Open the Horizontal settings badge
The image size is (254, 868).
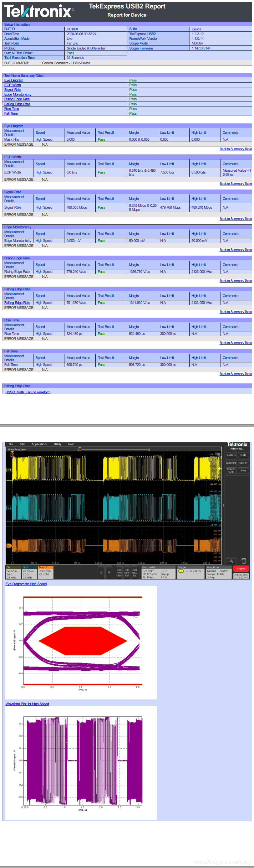click(159, 572)
